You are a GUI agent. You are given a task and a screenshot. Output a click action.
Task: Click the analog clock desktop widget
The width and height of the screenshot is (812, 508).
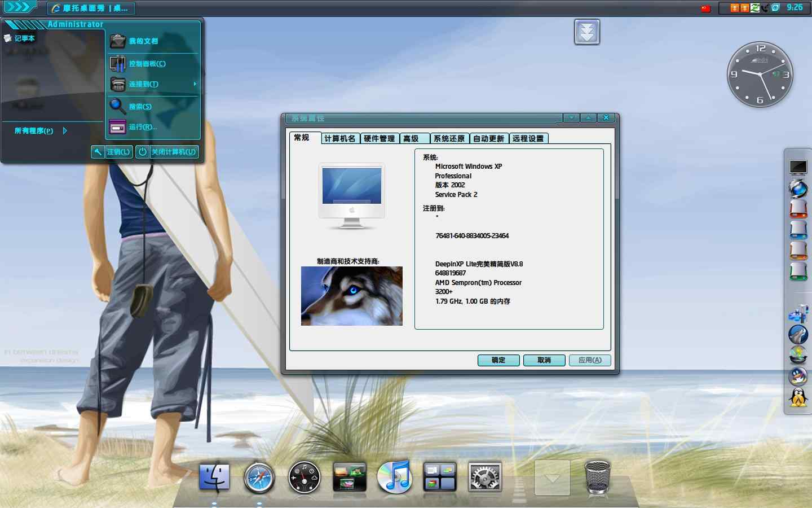(760, 74)
